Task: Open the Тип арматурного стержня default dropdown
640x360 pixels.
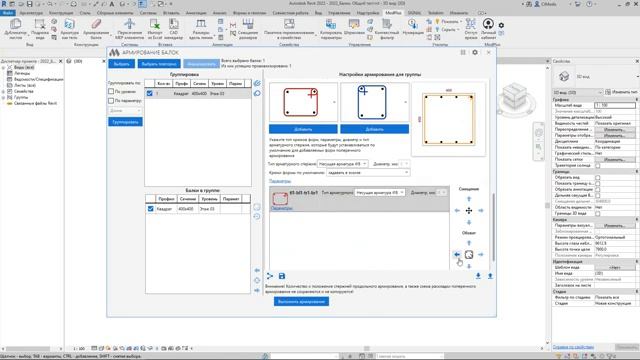Action: click(343, 164)
